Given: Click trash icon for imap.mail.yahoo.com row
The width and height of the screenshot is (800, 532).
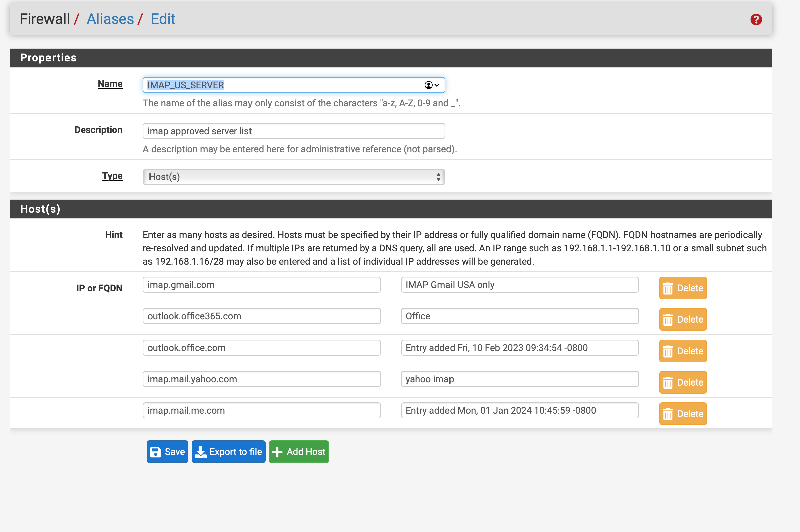Looking at the screenshot, I should pos(668,383).
